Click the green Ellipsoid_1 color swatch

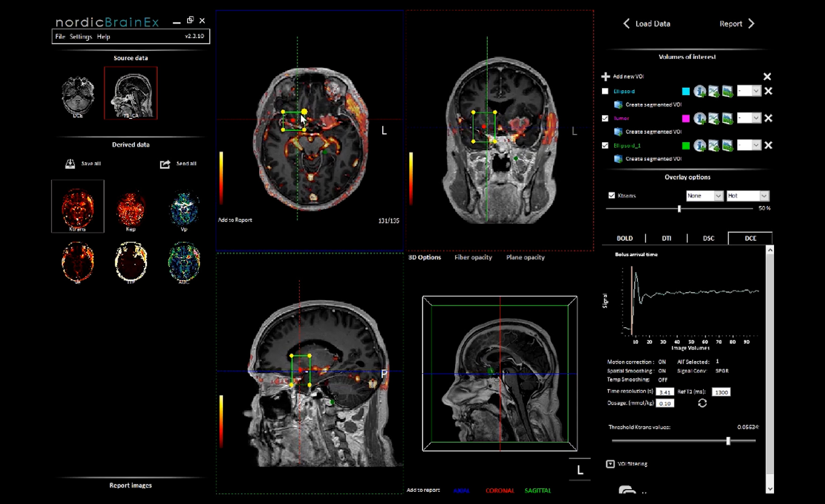point(686,145)
